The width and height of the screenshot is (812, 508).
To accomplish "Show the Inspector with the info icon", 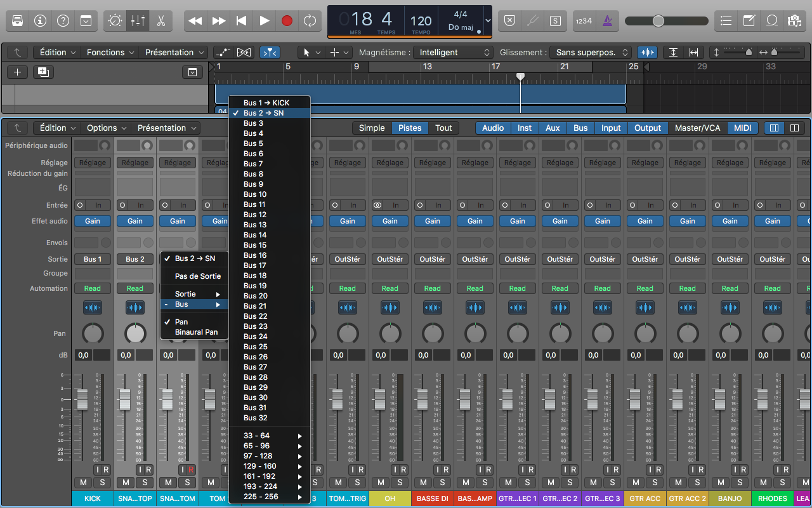I will coord(41,20).
